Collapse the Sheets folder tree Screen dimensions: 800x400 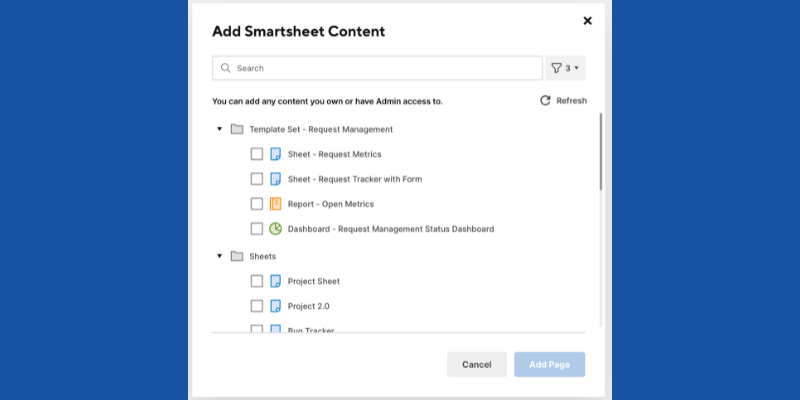point(219,256)
